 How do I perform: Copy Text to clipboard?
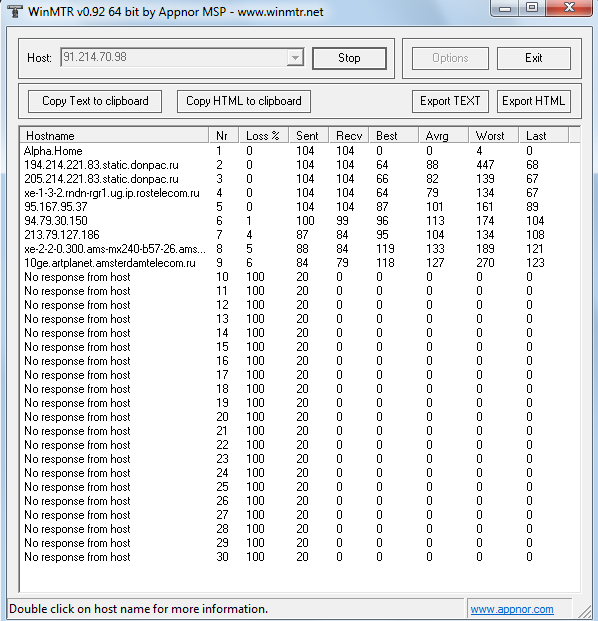coord(95,101)
